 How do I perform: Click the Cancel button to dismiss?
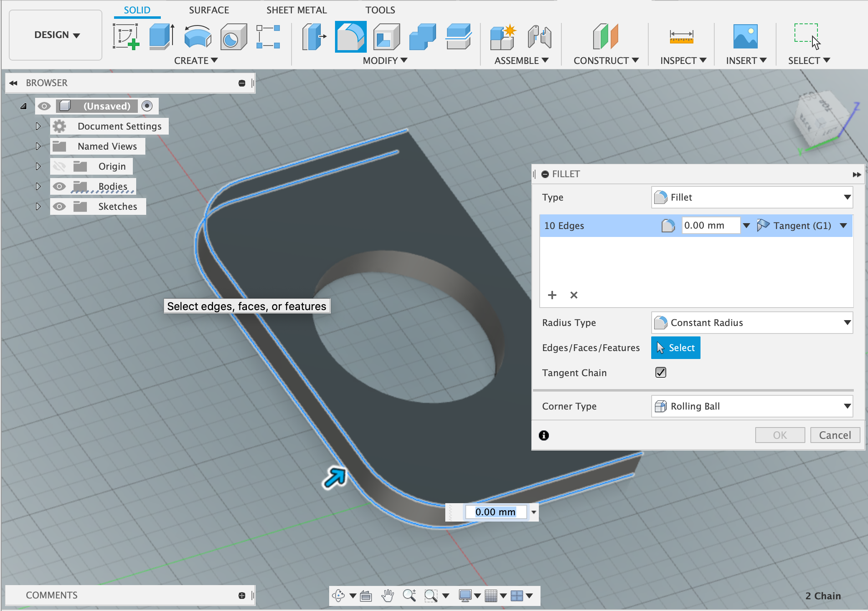click(x=834, y=435)
